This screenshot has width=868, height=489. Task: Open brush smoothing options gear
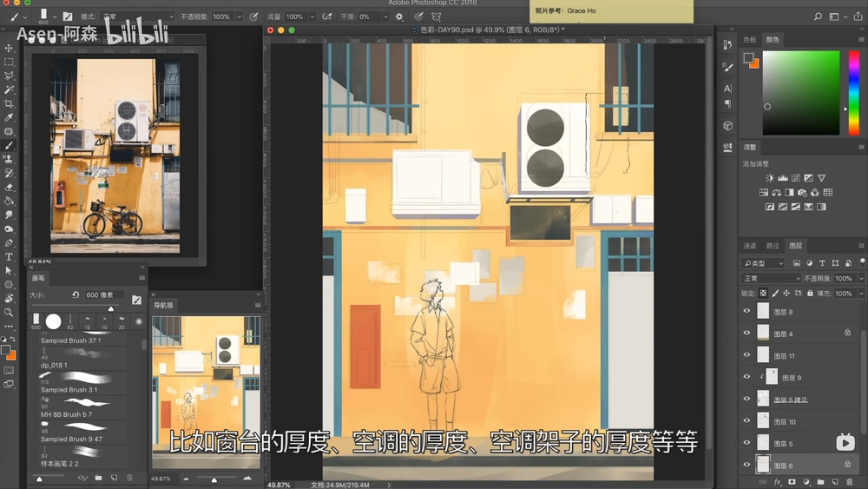tap(399, 17)
